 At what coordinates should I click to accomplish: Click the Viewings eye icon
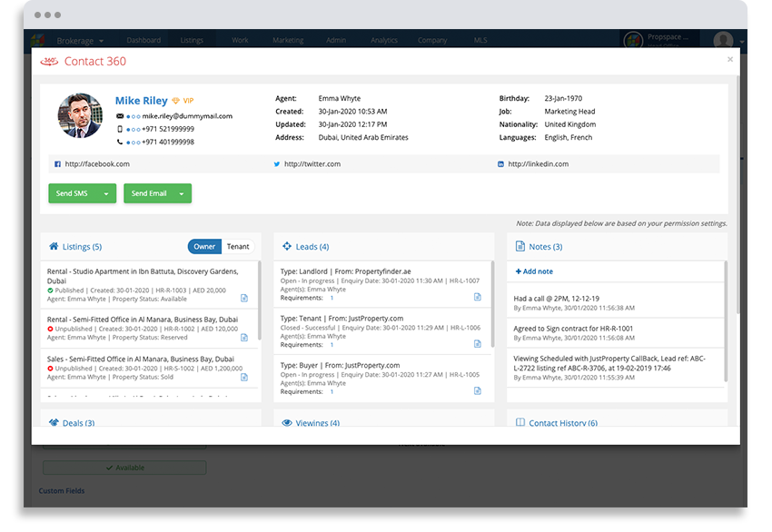coord(287,423)
